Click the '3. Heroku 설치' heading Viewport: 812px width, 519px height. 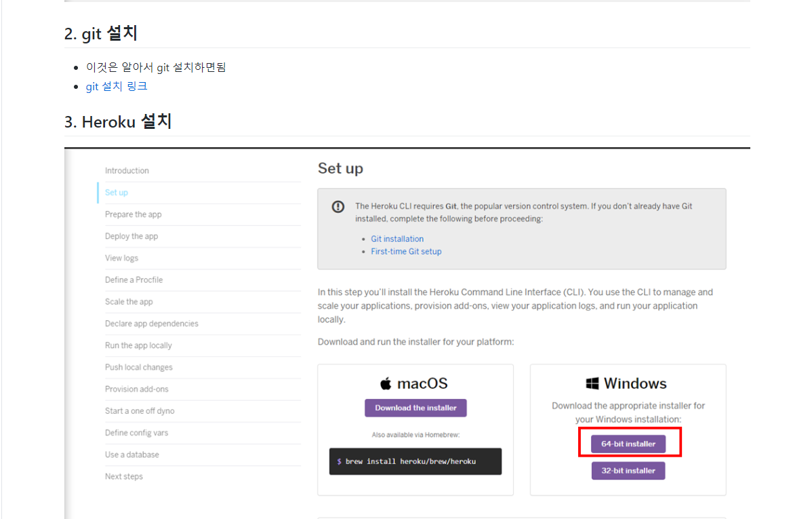pos(118,121)
